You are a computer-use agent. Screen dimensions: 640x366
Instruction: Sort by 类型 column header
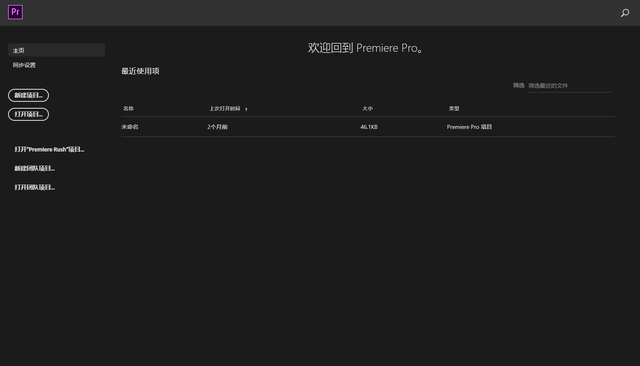click(x=454, y=109)
